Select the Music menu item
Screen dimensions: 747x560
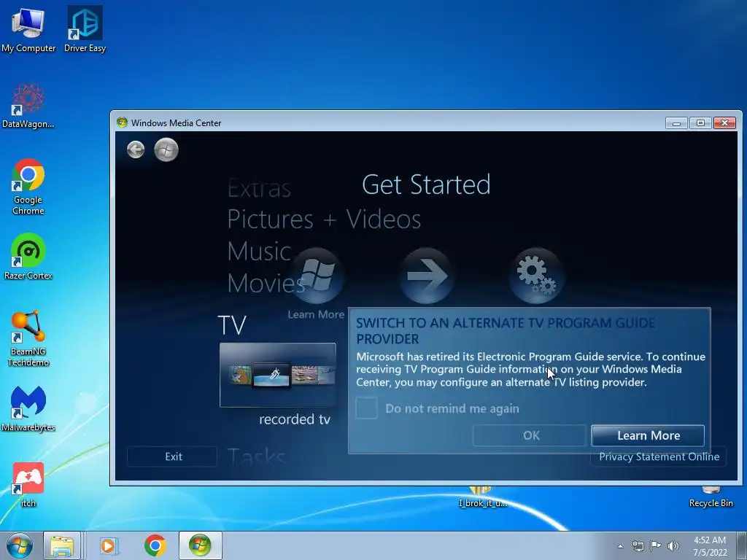[259, 251]
